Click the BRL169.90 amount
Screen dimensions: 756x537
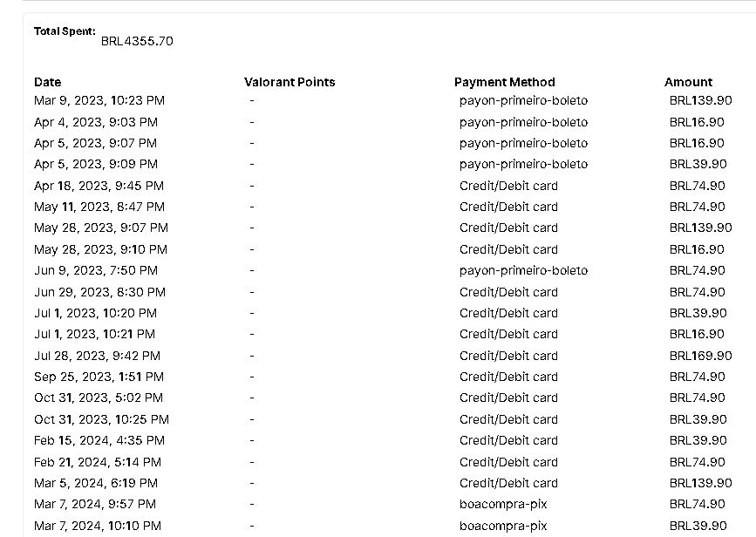tap(700, 356)
